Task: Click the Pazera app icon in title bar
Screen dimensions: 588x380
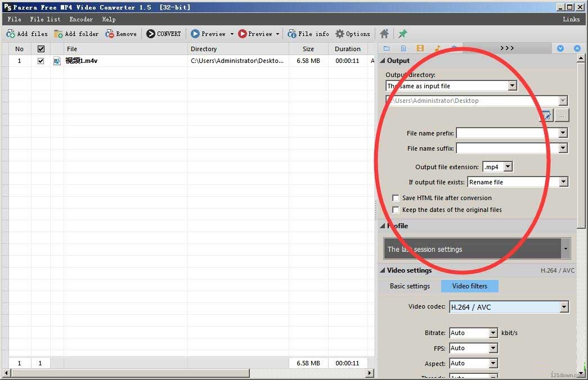Action: tap(7, 7)
